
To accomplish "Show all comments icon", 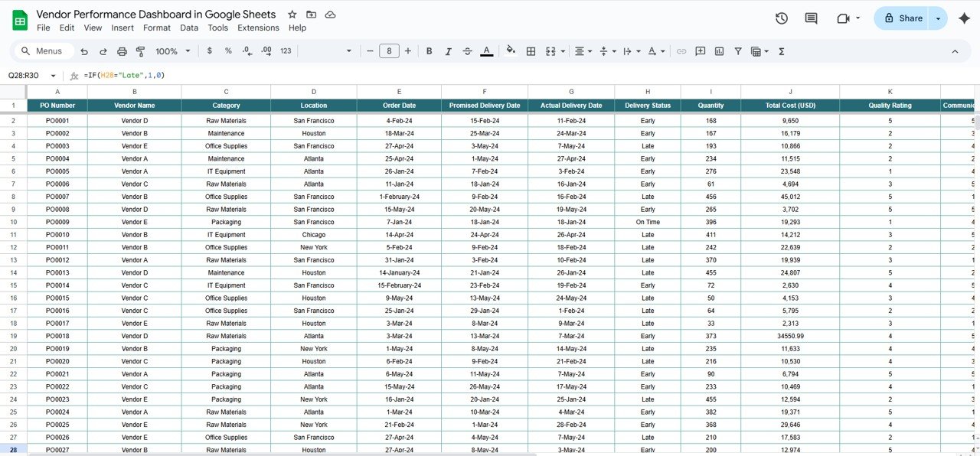I will pos(811,18).
